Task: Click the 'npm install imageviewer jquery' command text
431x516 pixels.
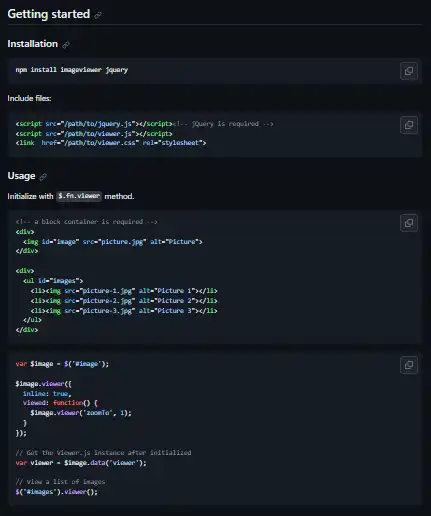Action: click(x=72, y=70)
